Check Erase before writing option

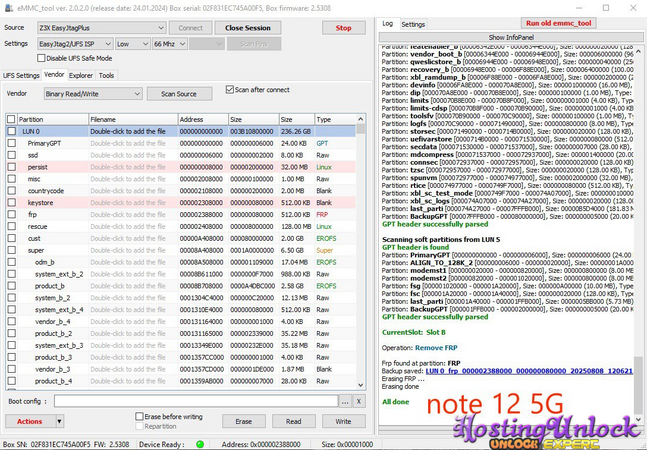pyautogui.click(x=138, y=417)
